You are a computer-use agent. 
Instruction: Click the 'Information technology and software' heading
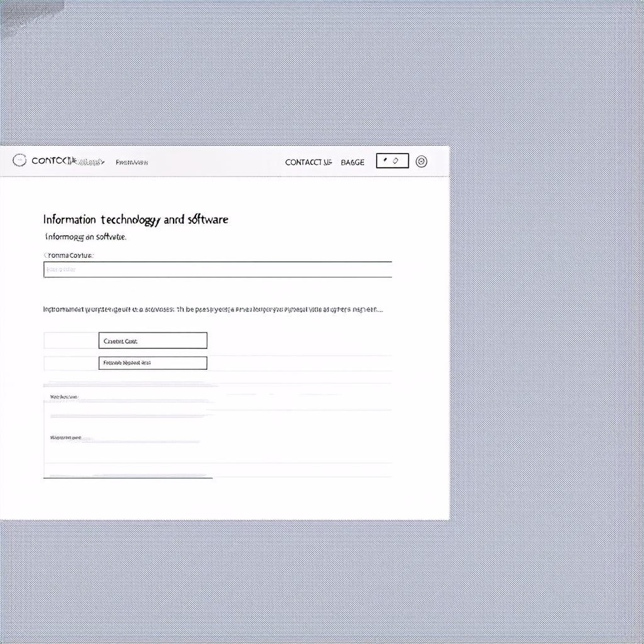(x=136, y=219)
